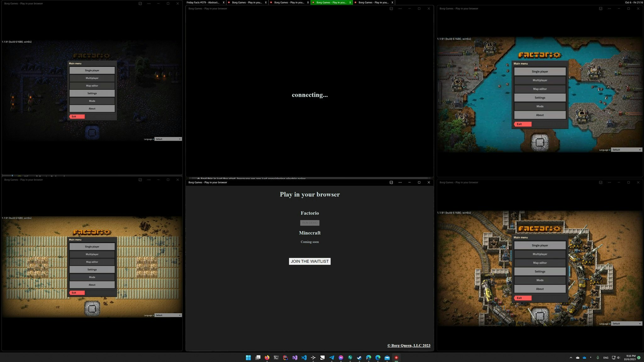Click About in top-right water-map window
The image size is (644, 362).
[x=540, y=115]
